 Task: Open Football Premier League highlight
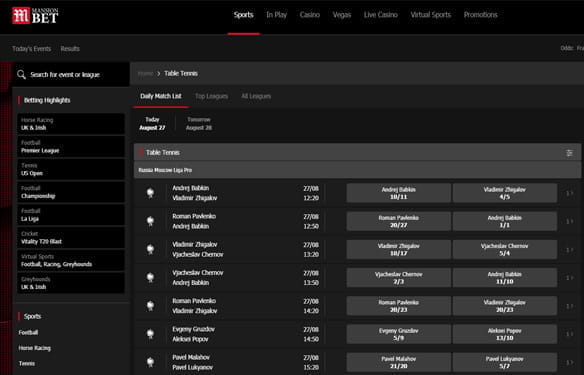[x=71, y=147]
